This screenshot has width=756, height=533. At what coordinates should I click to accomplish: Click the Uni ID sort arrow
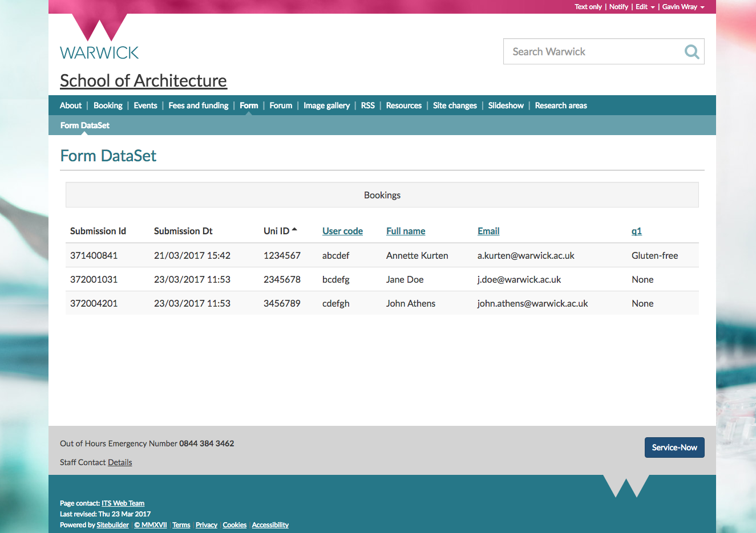(294, 230)
